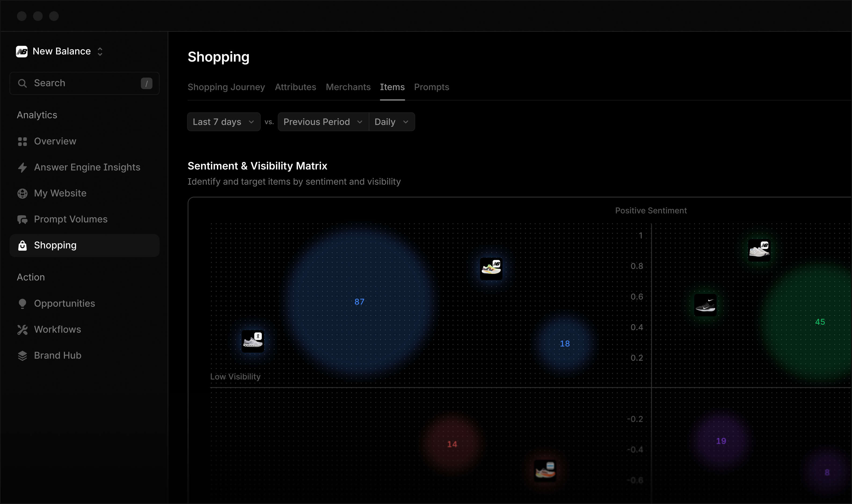Click the Prompt Volumes chat icon
The height and width of the screenshot is (504, 852).
[x=23, y=220]
